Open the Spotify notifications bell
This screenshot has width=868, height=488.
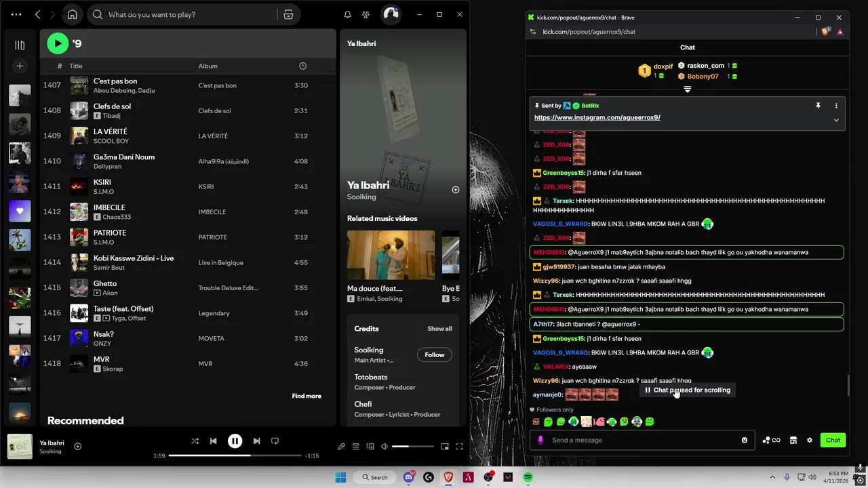pyautogui.click(x=347, y=14)
